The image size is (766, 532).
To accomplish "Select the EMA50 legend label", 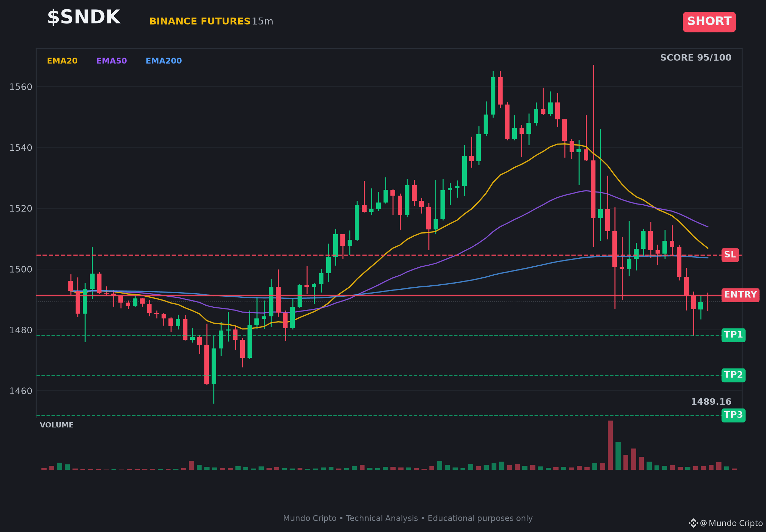I will tap(111, 61).
